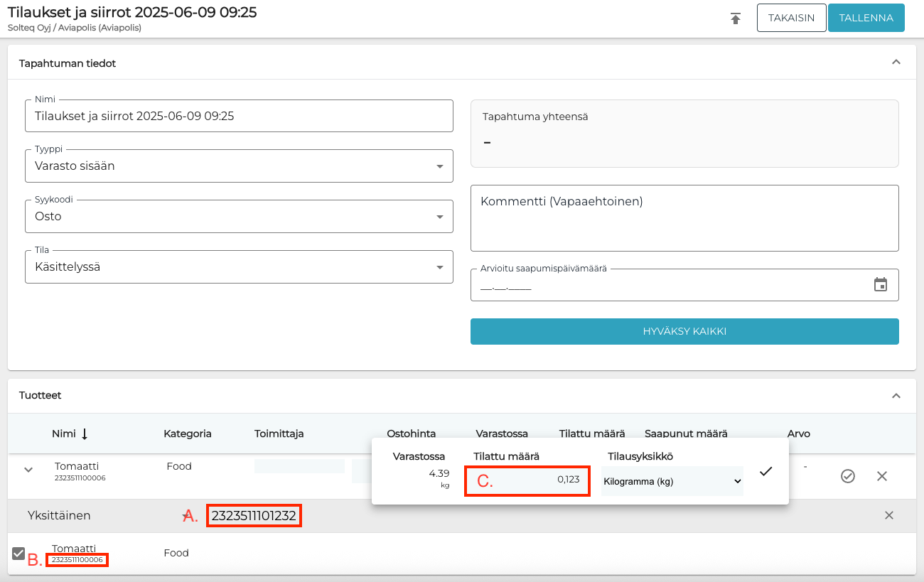
Task: Expand the Tomaatti row chevron
Action: [29, 470]
